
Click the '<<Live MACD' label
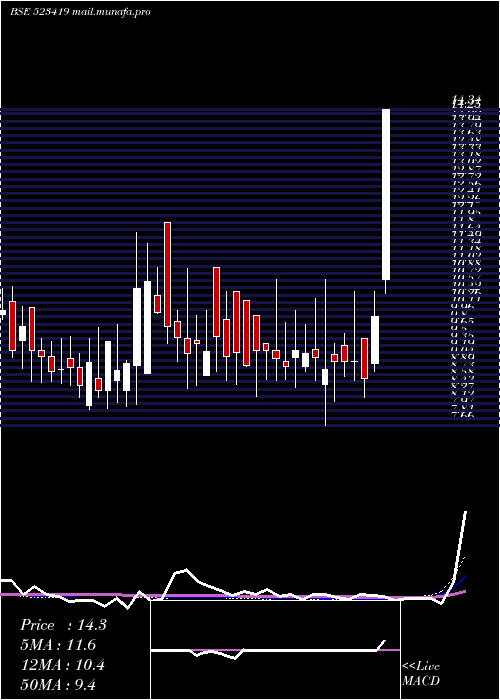coord(421,673)
